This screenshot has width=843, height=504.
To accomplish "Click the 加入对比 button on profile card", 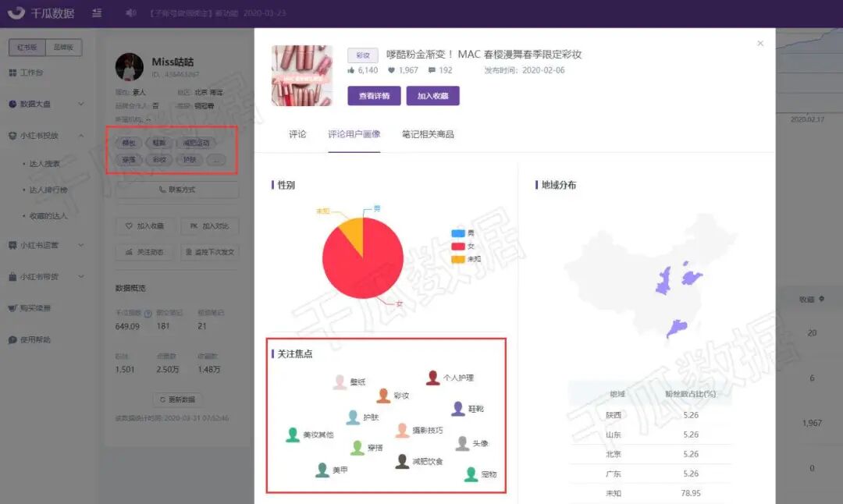I will point(210,226).
